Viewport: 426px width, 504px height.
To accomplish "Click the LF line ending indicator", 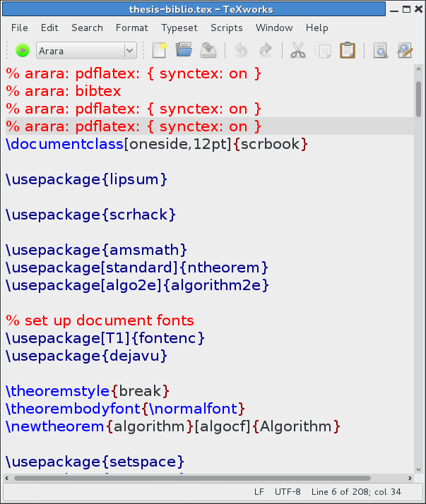I will (259, 492).
